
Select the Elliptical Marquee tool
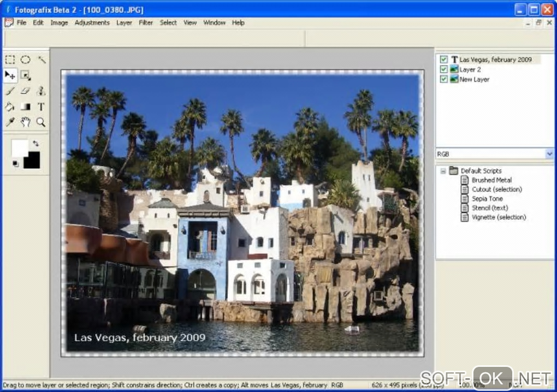[x=26, y=60]
